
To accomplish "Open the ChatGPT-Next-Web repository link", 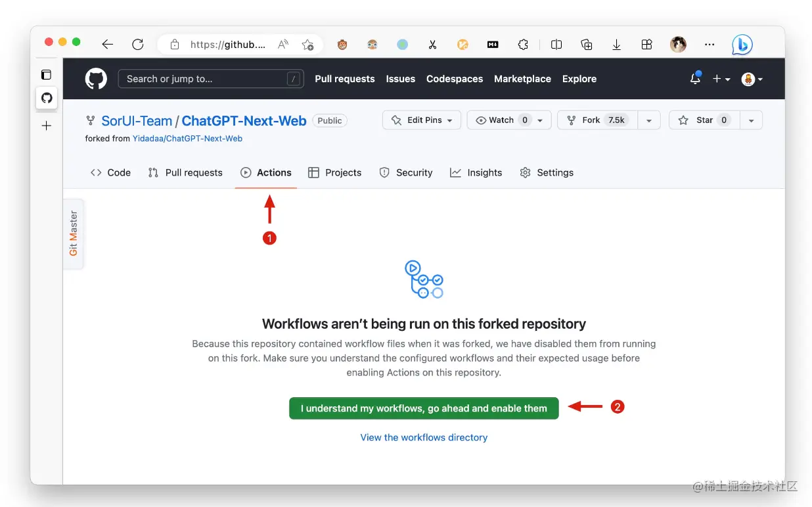I will click(244, 121).
